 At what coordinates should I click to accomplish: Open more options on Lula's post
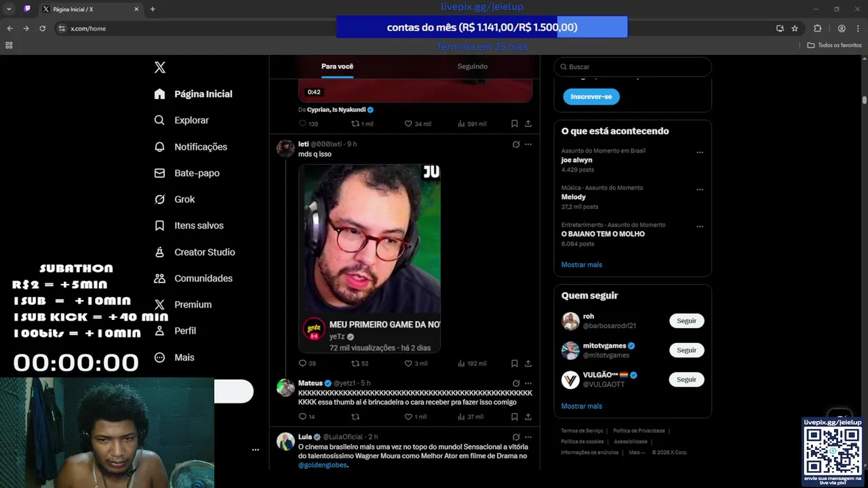pos(528,437)
